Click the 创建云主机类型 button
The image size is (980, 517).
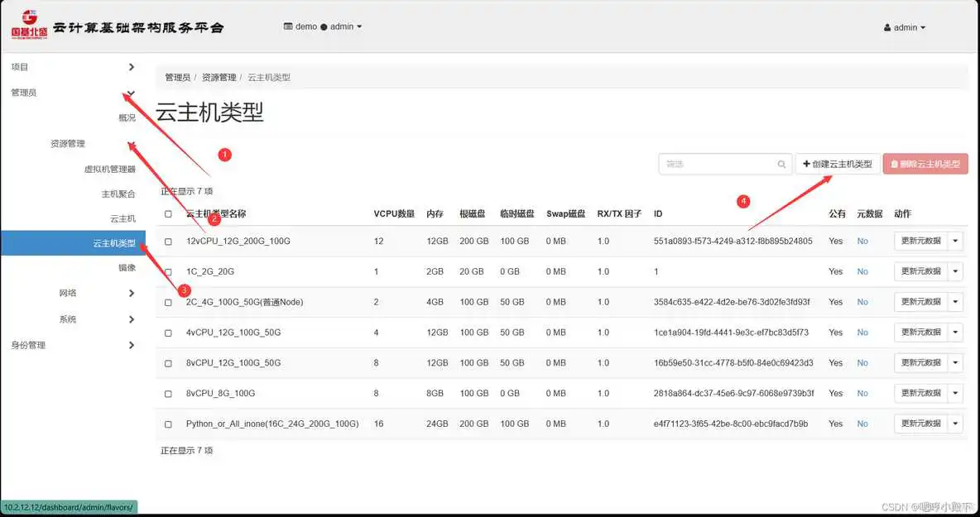click(837, 163)
